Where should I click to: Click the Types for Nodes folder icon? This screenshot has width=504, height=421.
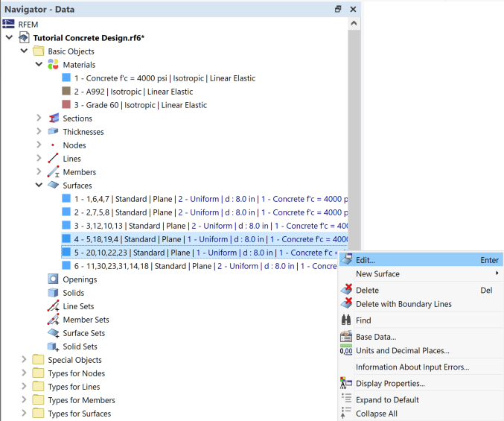tap(39, 373)
